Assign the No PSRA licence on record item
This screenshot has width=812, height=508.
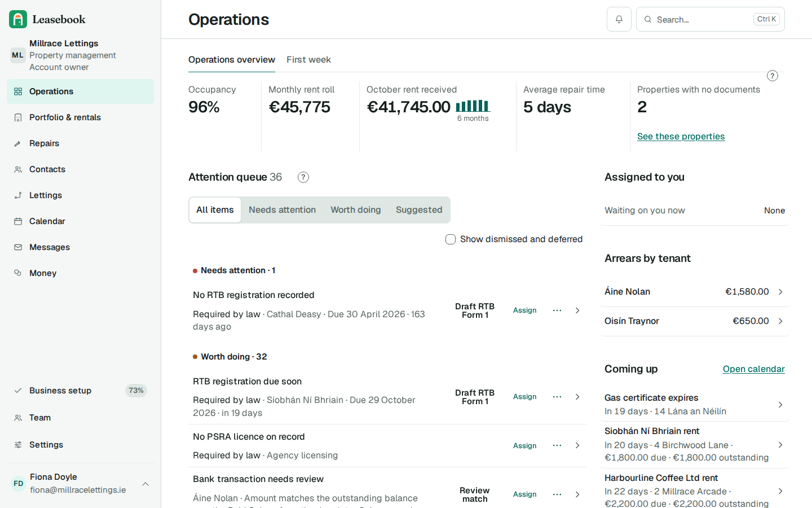coord(524,445)
